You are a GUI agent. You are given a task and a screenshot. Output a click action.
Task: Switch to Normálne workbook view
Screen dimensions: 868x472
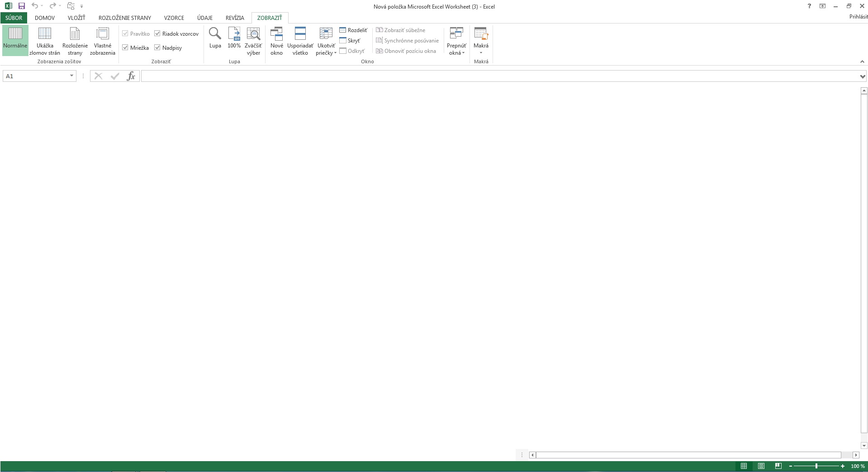pyautogui.click(x=15, y=40)
